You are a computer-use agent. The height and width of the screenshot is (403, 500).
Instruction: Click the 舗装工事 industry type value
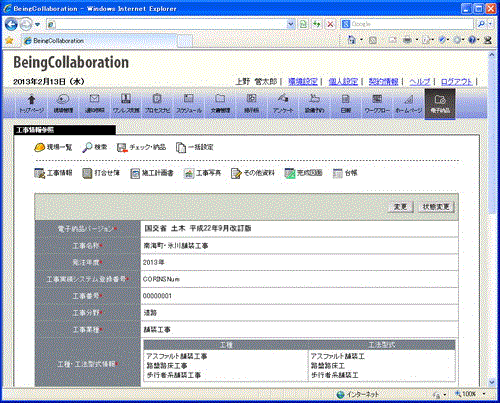click(x=157, y=330)
